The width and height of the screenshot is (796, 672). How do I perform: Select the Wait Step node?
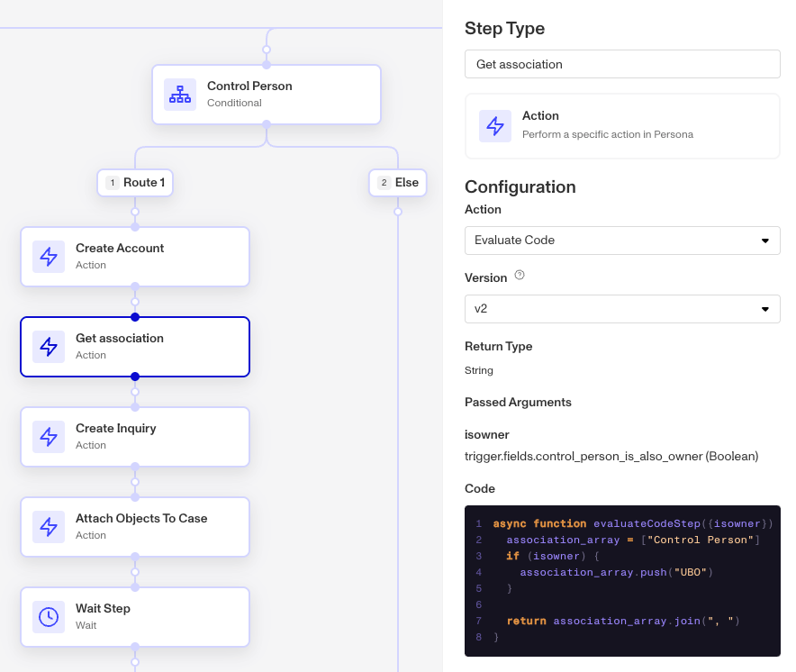tap(135, 617)
